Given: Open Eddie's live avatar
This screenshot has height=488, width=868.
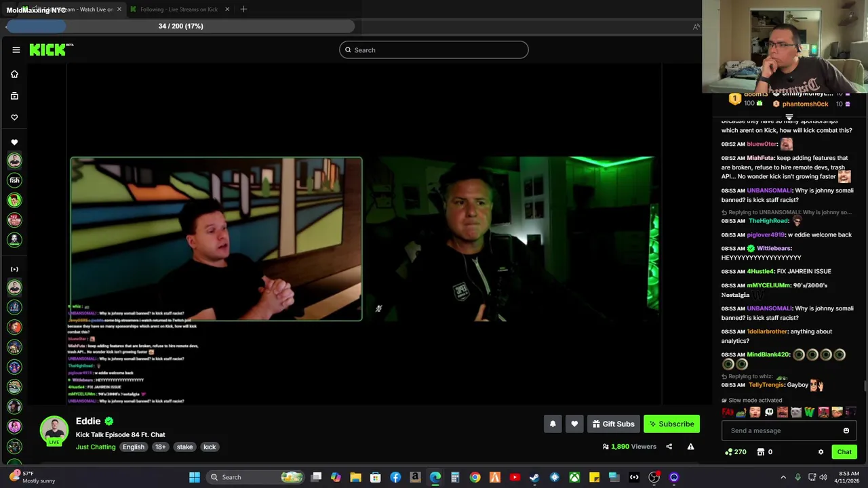Looking at the screenshot, I should pos(54,430).
